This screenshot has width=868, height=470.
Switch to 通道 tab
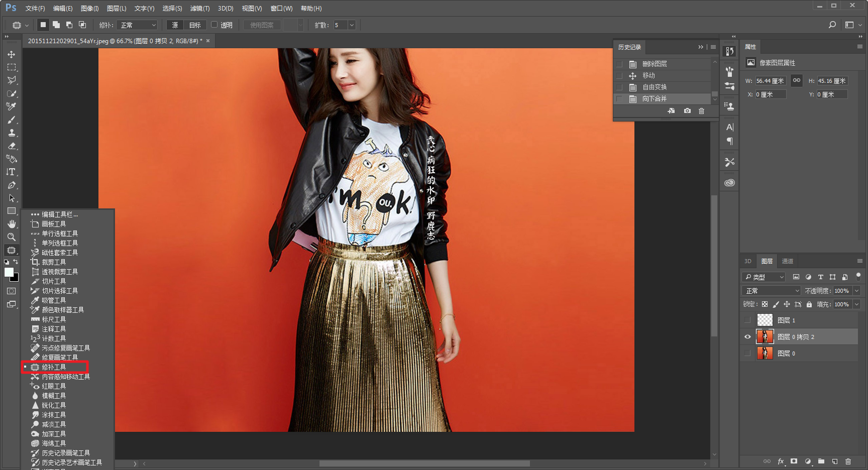click(787, 261)
